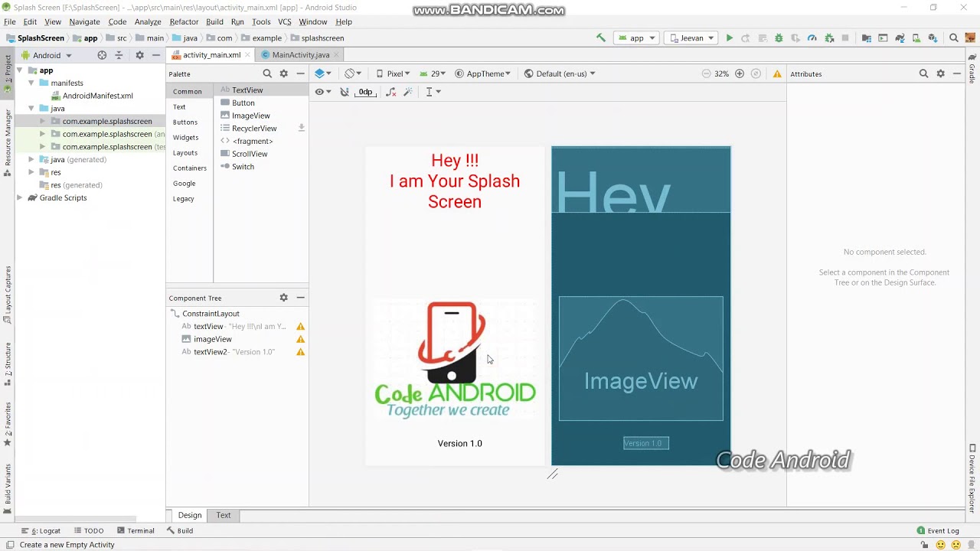
Task: Open AppTheme theme selector
Action: (x=483, y=73)
